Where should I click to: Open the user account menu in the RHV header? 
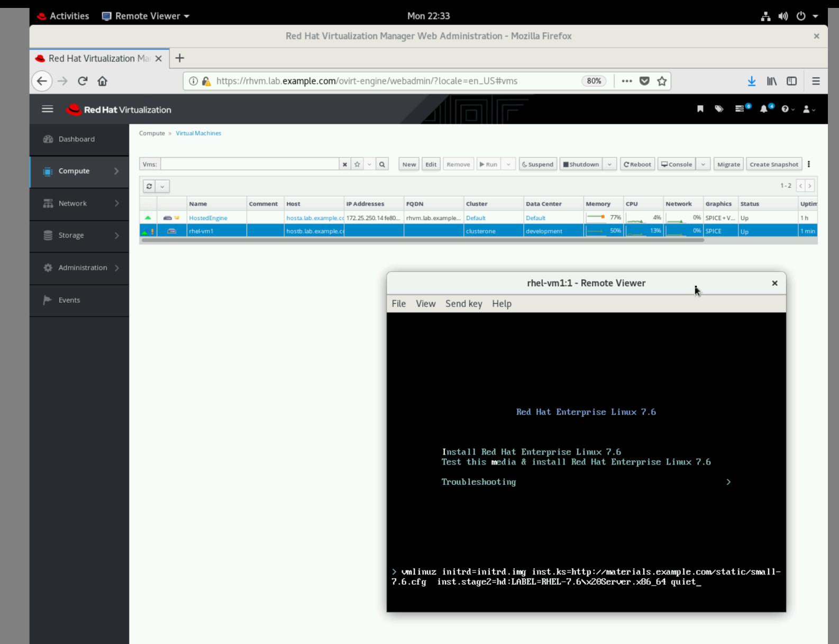[x=809, y=109]
